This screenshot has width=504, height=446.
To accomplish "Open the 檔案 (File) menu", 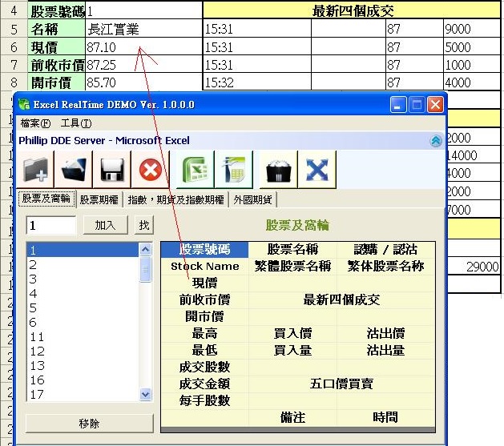I will (x=35, y=123).
